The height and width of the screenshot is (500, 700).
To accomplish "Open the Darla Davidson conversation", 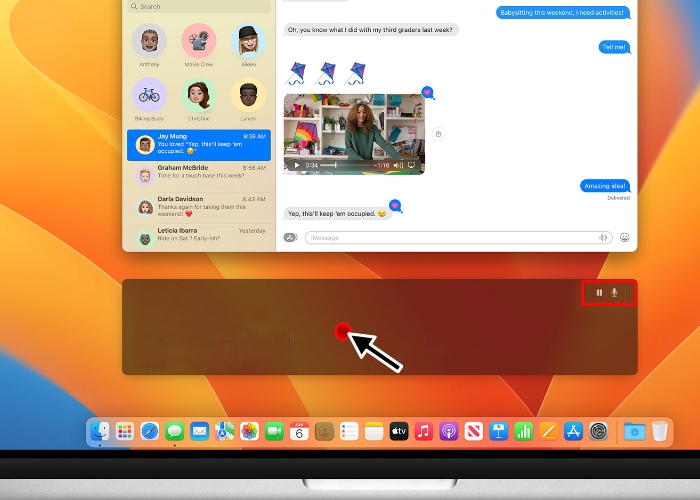I will (198, 207).
